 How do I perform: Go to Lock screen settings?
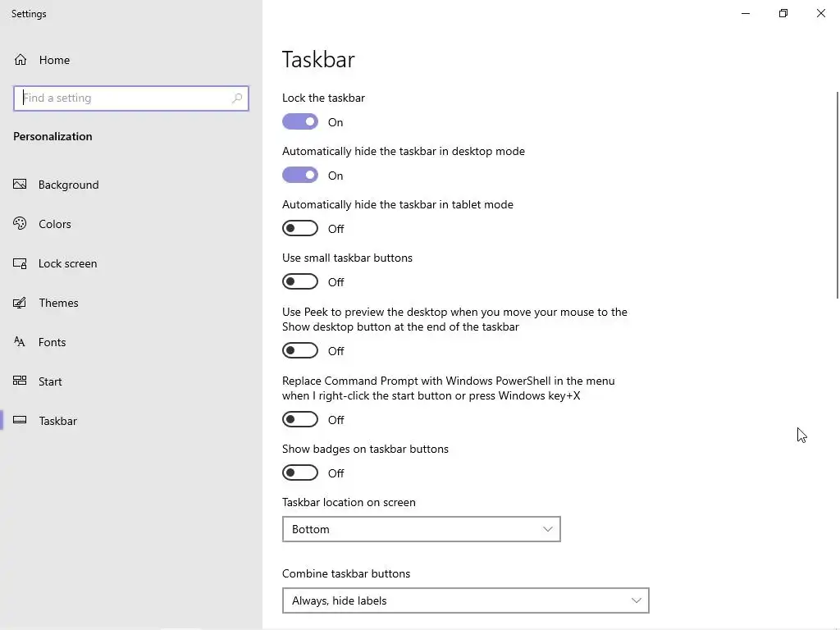click(x=67, y=263)
